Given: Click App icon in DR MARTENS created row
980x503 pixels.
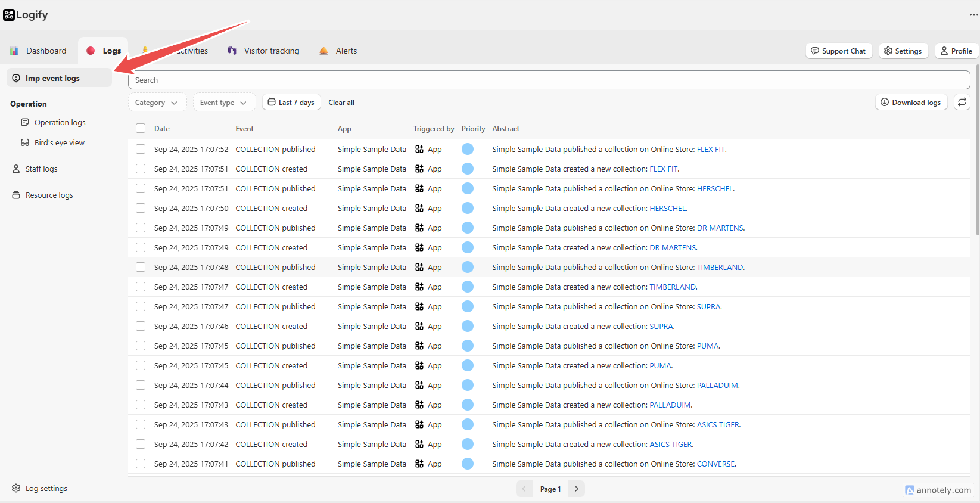Looking at the screenshot, I should [x=419, y=247].
